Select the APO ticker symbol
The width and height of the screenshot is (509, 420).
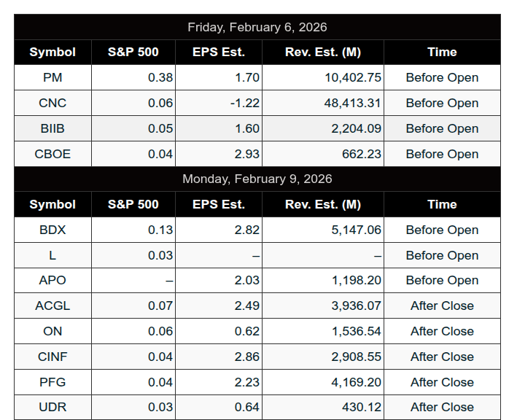[53, 281]
